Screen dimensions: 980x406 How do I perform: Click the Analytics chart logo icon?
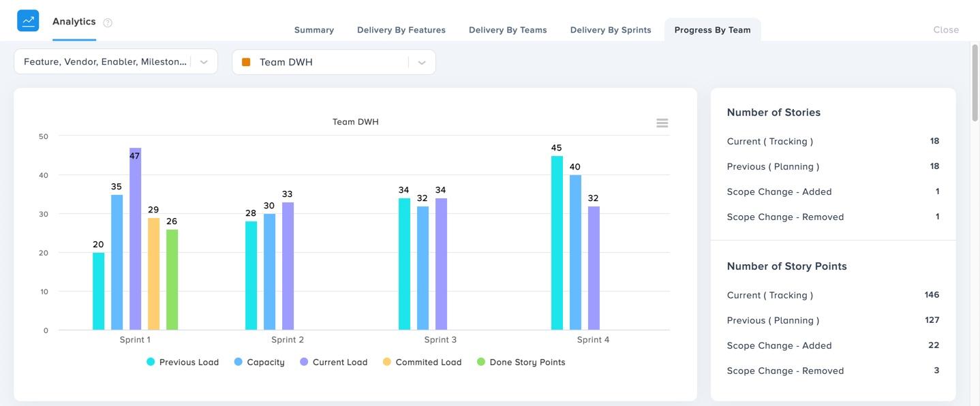[x=28, y=21]
